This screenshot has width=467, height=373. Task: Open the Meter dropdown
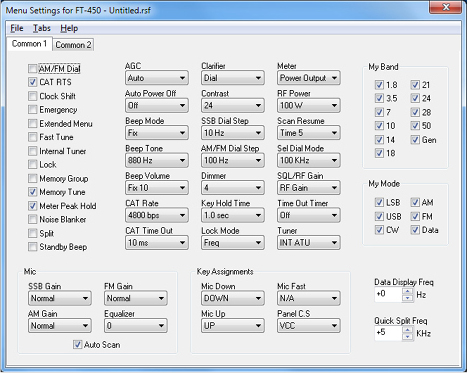tap(309, 78)
